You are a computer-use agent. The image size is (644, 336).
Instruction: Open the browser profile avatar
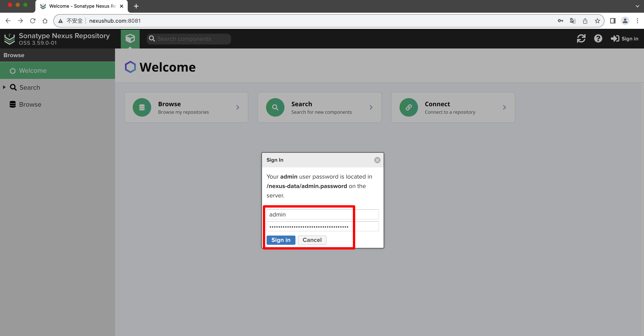pos(625,21)
